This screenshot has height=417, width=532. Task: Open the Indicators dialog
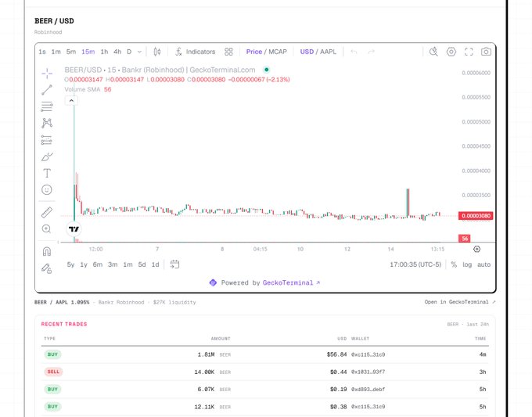(196, 52)
